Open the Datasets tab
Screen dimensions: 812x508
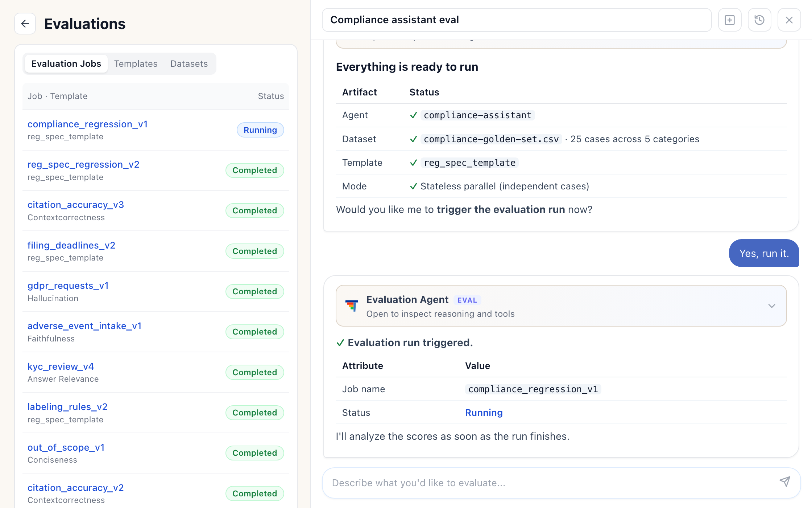coord(189,64)
